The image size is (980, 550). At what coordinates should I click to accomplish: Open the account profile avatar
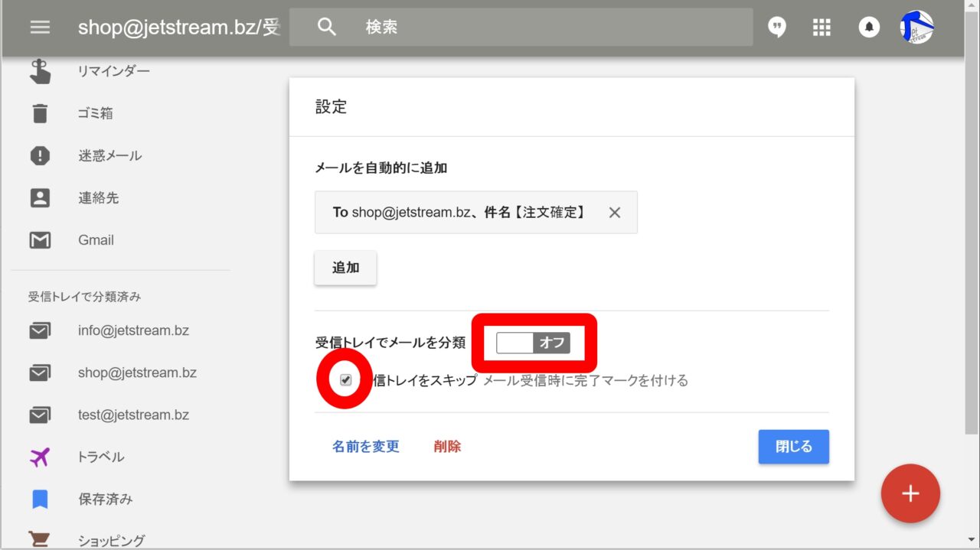(916, 28)
